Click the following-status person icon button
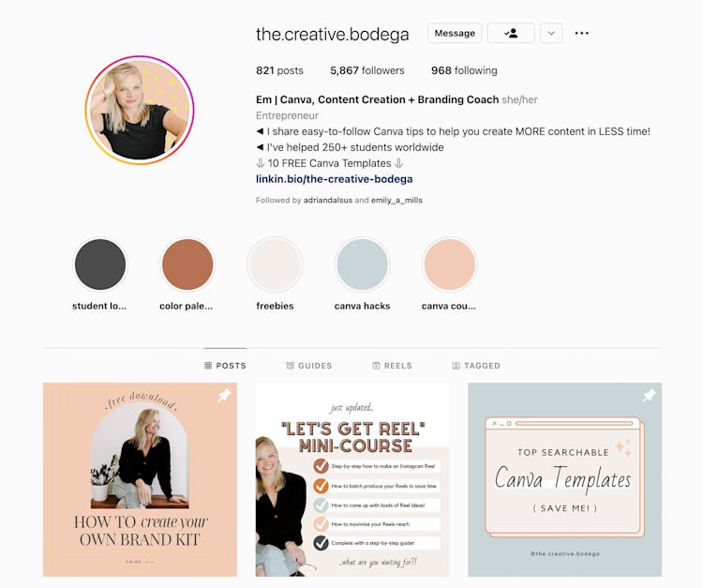 pos(511,33)
